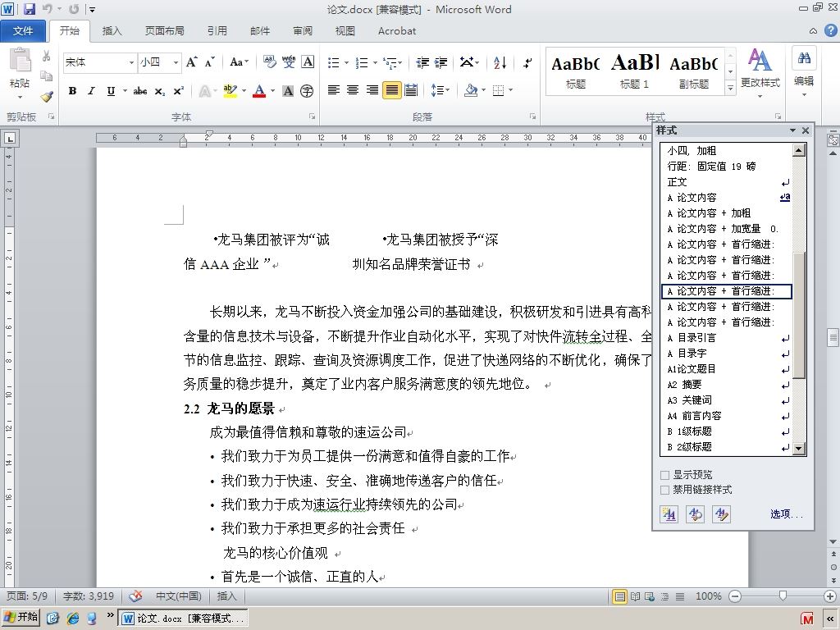Toggle Italic formatting
This screenshot has width=840, height=630.
92,91
